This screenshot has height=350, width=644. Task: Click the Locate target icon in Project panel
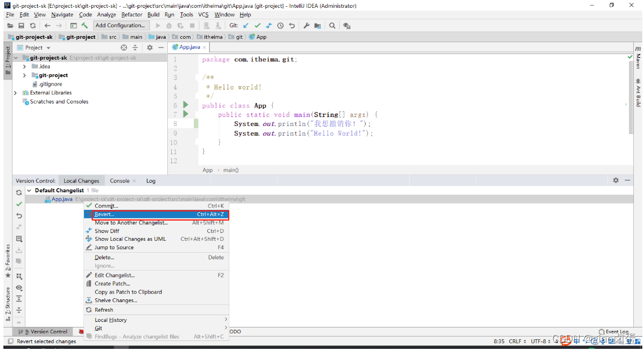tap(123, 48)
